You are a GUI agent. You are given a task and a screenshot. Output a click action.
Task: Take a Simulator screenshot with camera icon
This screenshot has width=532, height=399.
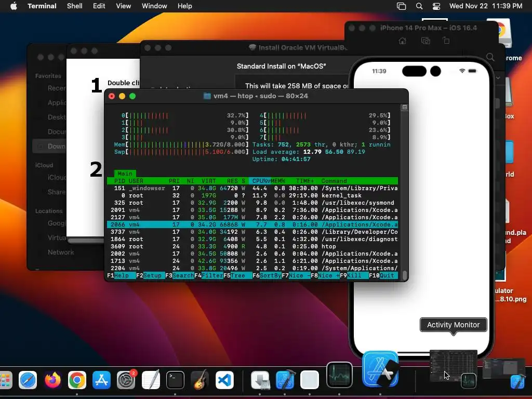425,41
